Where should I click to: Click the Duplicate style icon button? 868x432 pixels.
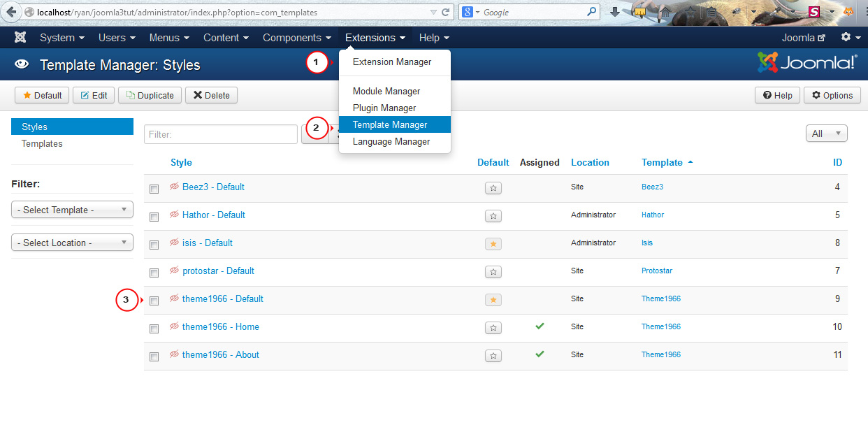click(150, 95)
